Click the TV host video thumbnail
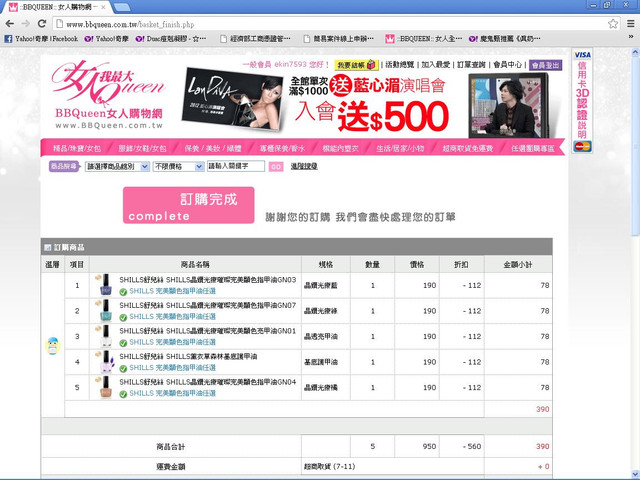Image resolution: width=640 pixels, height=480 pixels. [x=508, y=105]
